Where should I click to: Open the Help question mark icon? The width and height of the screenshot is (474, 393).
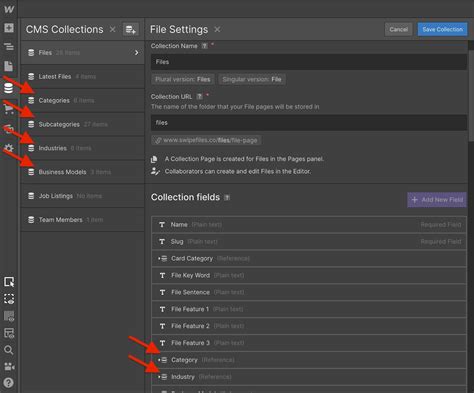[x=8, y=383]
